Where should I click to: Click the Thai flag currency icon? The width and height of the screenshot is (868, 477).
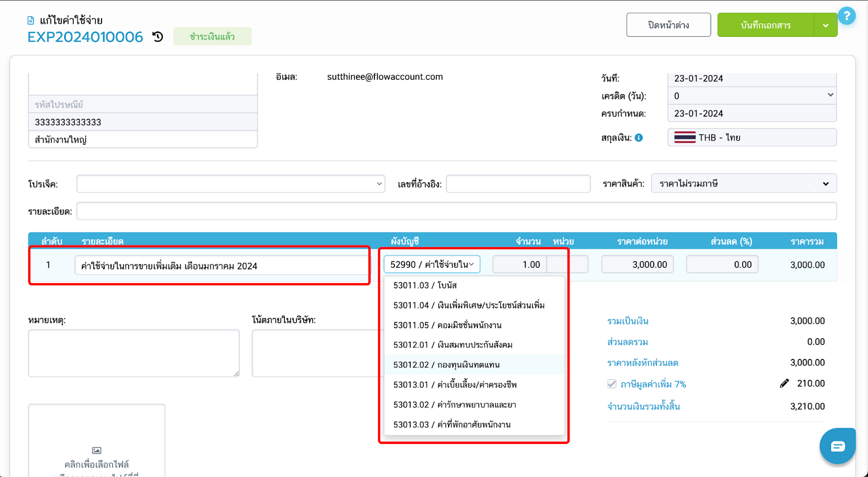pyautogui.click(x=685, y=138)
